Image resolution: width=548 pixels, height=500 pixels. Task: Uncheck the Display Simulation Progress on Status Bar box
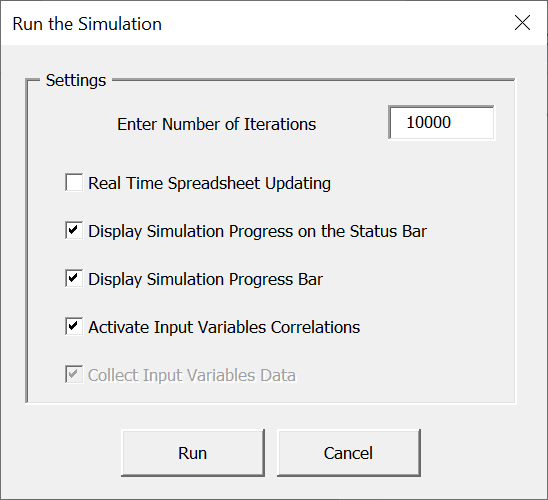click(x=74, y=230)
